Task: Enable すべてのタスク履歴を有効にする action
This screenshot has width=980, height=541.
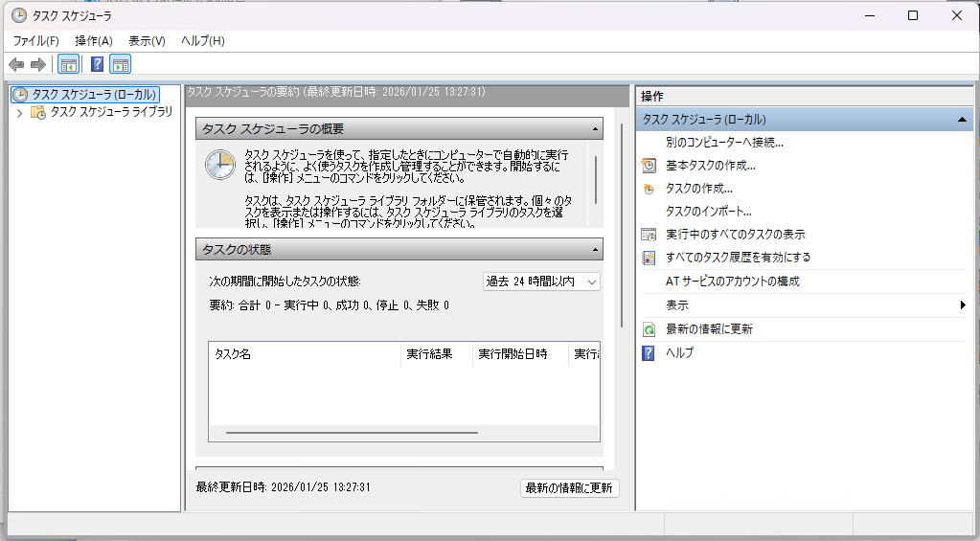Action: point(738,258)
